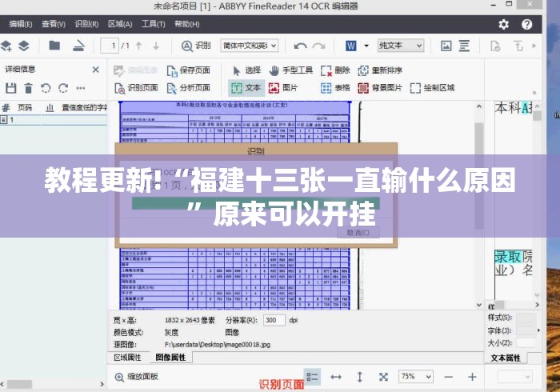
Task: Select page 1 row in page list
Action: click(54, 120)
